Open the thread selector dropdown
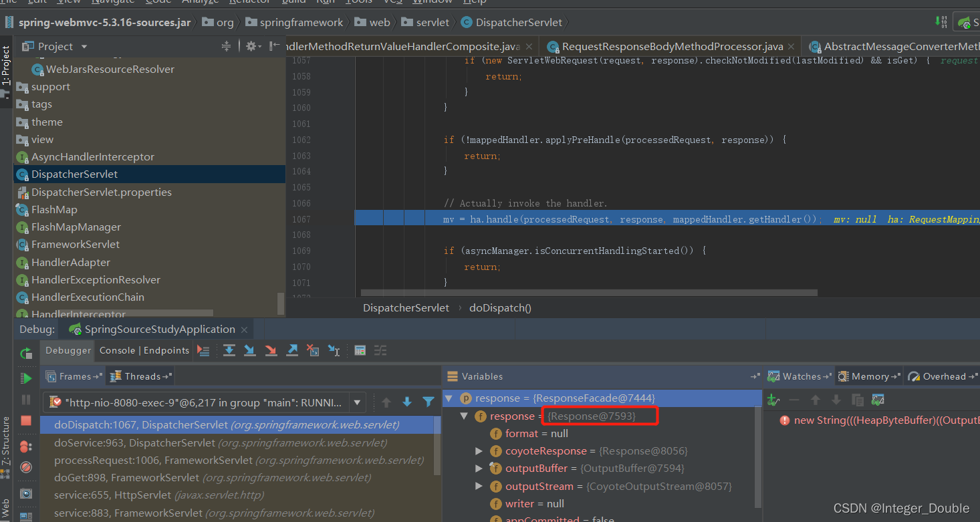 click(358, 402)
